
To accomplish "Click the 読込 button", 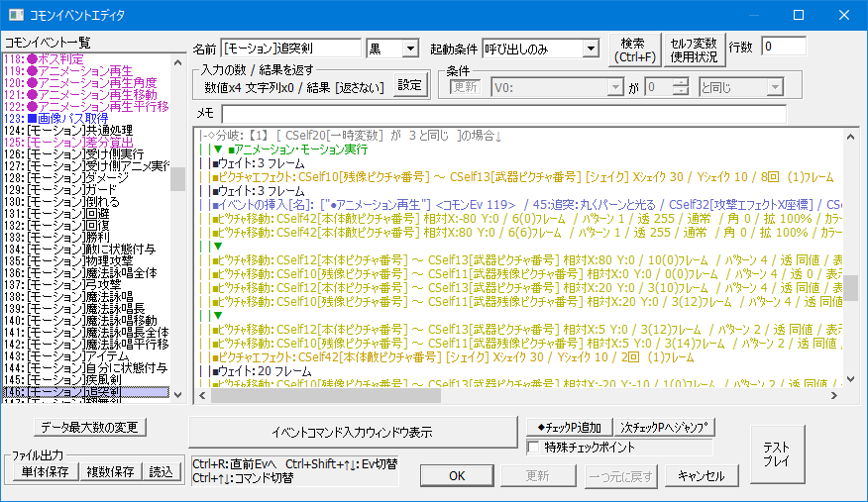I will [x=162, y=471].
